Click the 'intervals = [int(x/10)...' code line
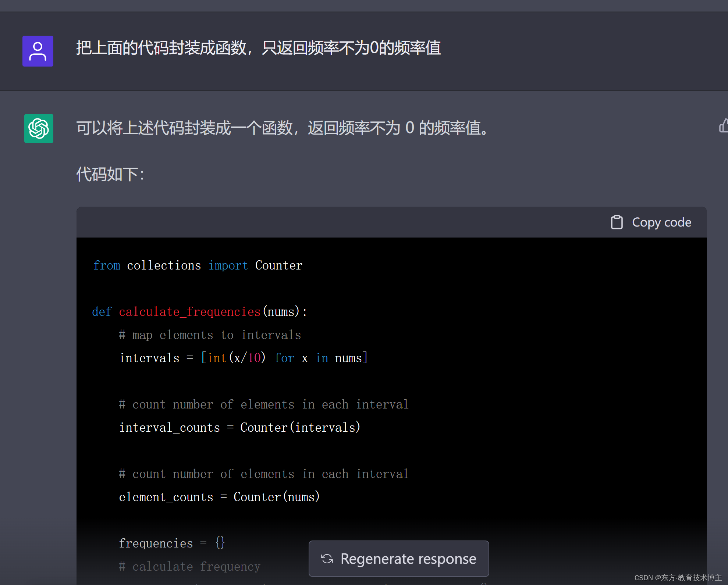The image size is (728, 585). pyautogui.click(x=244, y=358)
